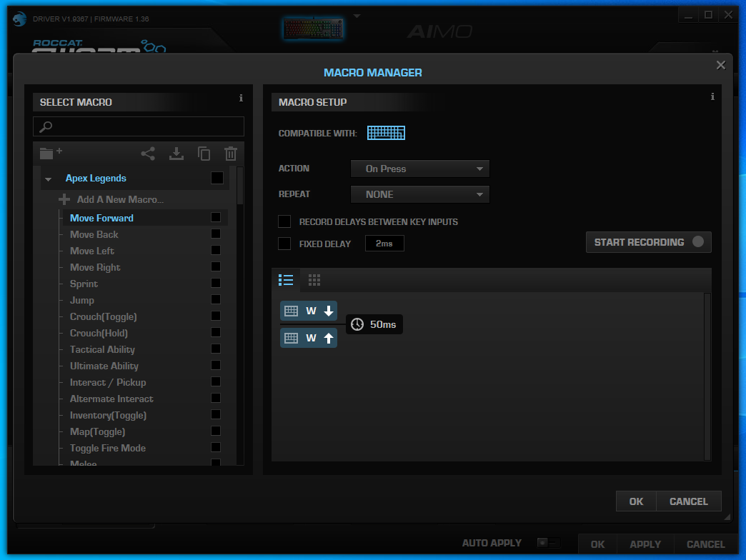Click the Apex Legends folder name
This screenshot has height=560, width=746.
tap(96, 179)
